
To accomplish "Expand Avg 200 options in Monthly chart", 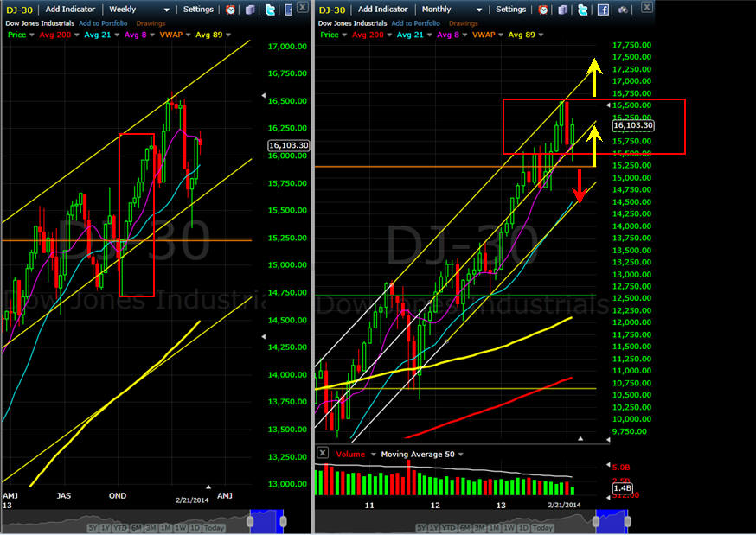I will (x=390, y=35).
